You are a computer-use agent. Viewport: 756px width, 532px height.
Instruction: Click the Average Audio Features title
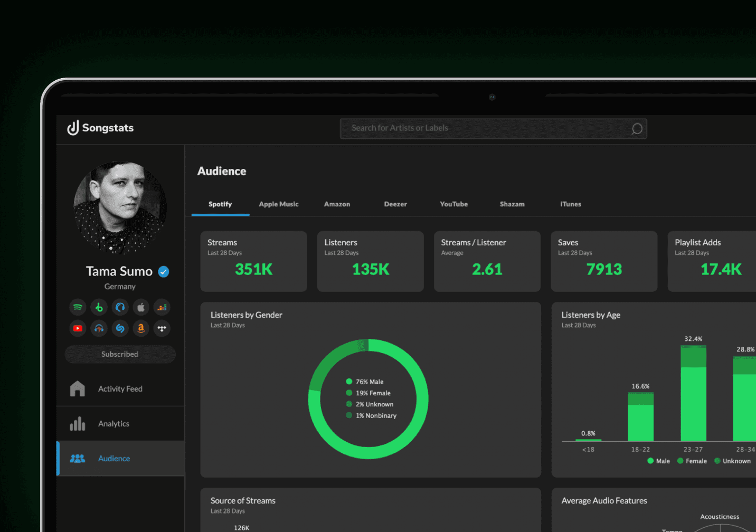(604, 501)
